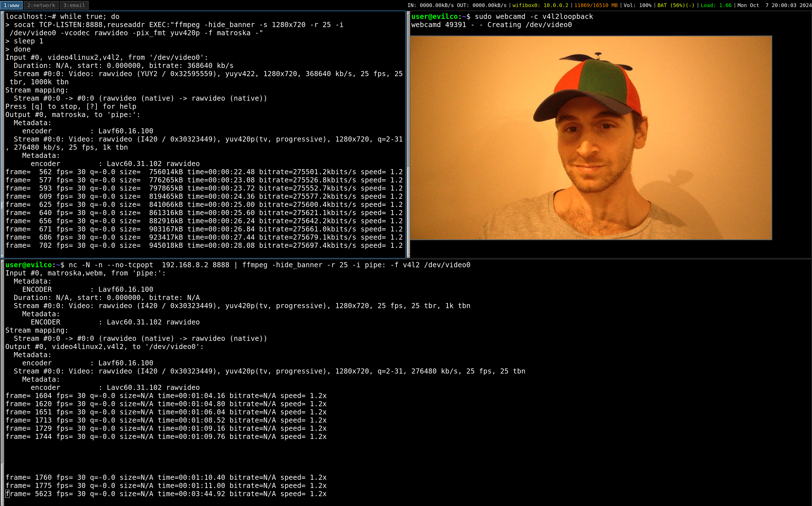Screen dimensions: 812x506
Task: Click the '> sleep 1' line
Action: 24,41
